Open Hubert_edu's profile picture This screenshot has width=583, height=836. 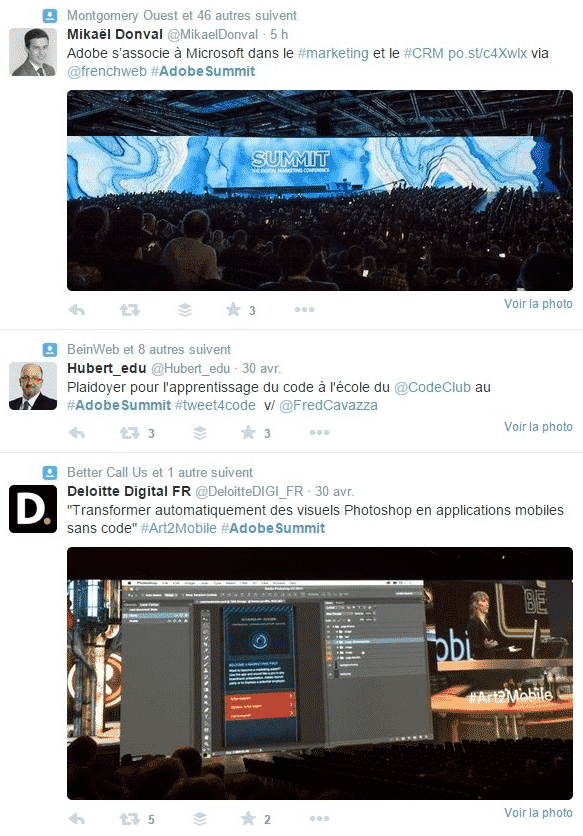point(33,386)
